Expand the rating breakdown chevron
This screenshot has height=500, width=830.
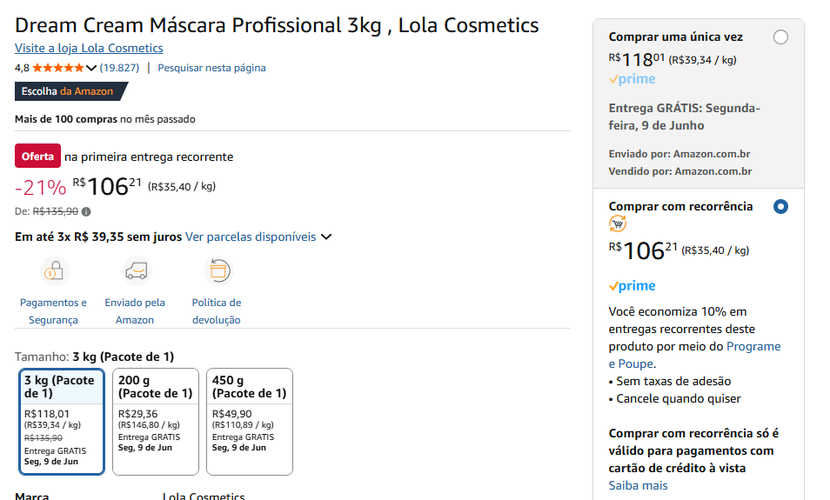pyautogui.click(x=92, y=68)
